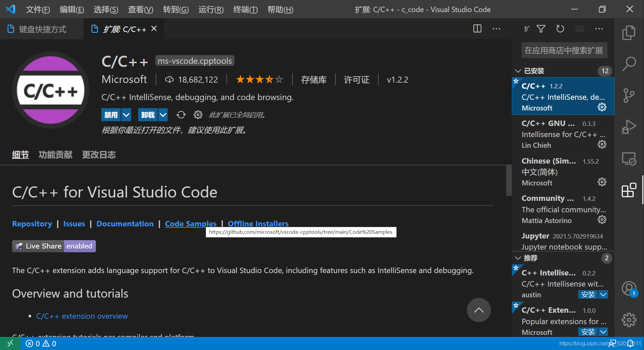The width and height of the screenshot is (644, 350).
Task: Split the editor to the right
Action: (x=477, y=29)
